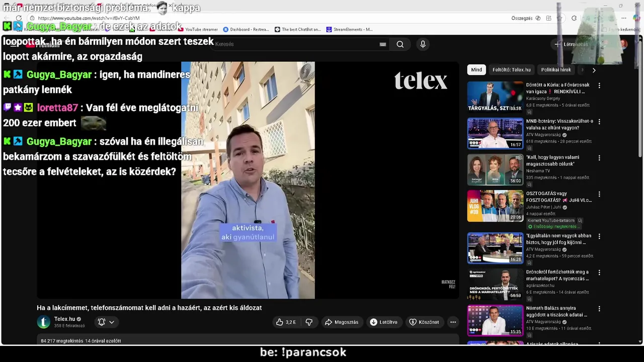Open the three-dot more actions menu below video

click(x=453, y=322)
